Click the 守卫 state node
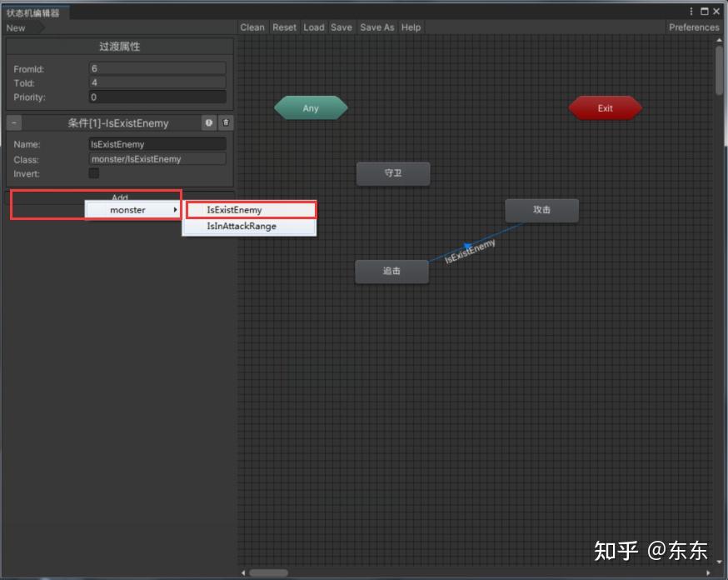The image size is (728, 580). [x=393, y=173]
